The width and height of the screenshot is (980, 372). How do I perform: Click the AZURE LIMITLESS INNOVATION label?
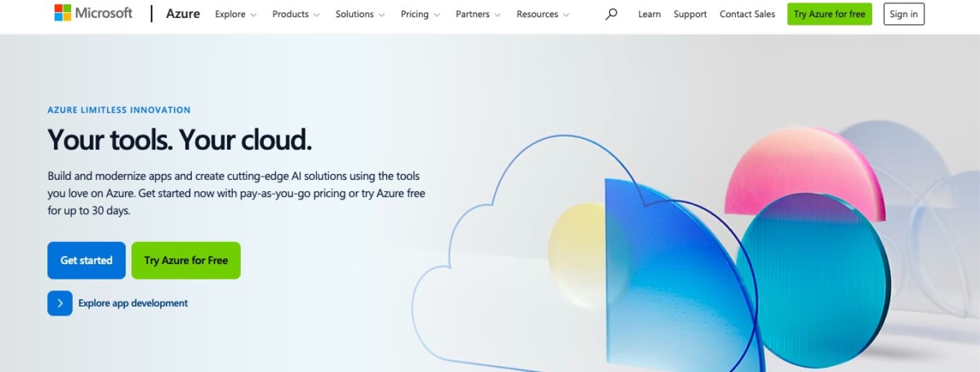point(119,110)
